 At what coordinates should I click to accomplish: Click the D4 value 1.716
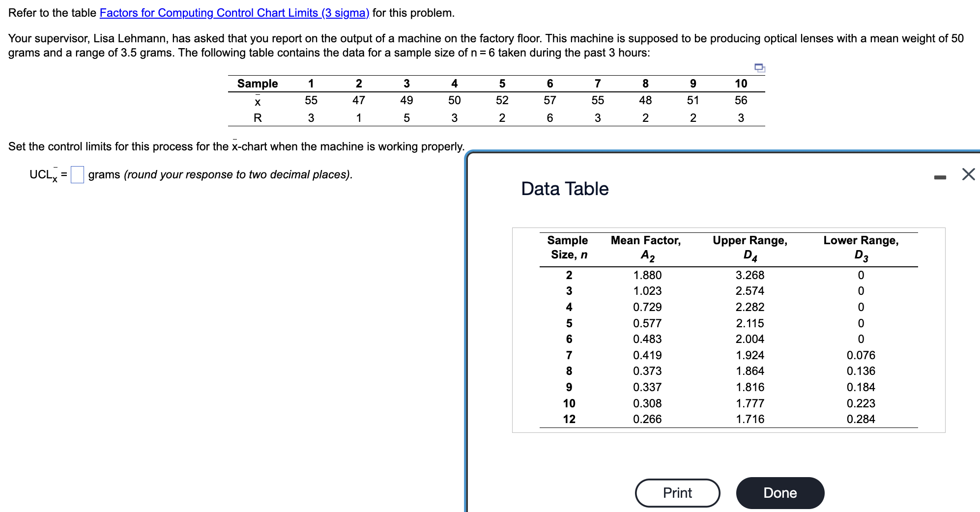[x=750, y=419]
